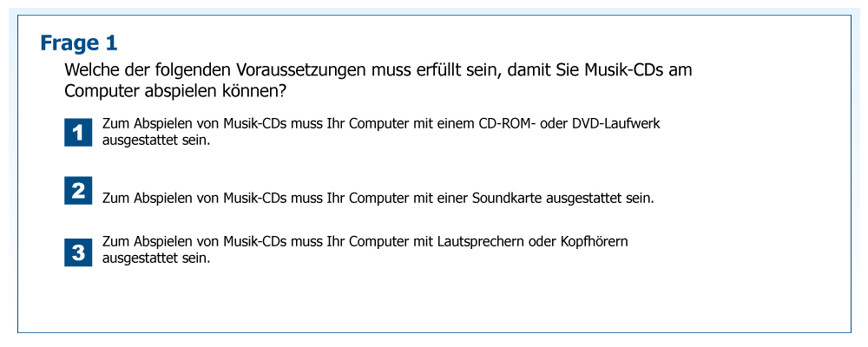Viewport: 868px width, 347px height.
Task: Click the word "Soundkarte" in answer 2
Action: 506,198
